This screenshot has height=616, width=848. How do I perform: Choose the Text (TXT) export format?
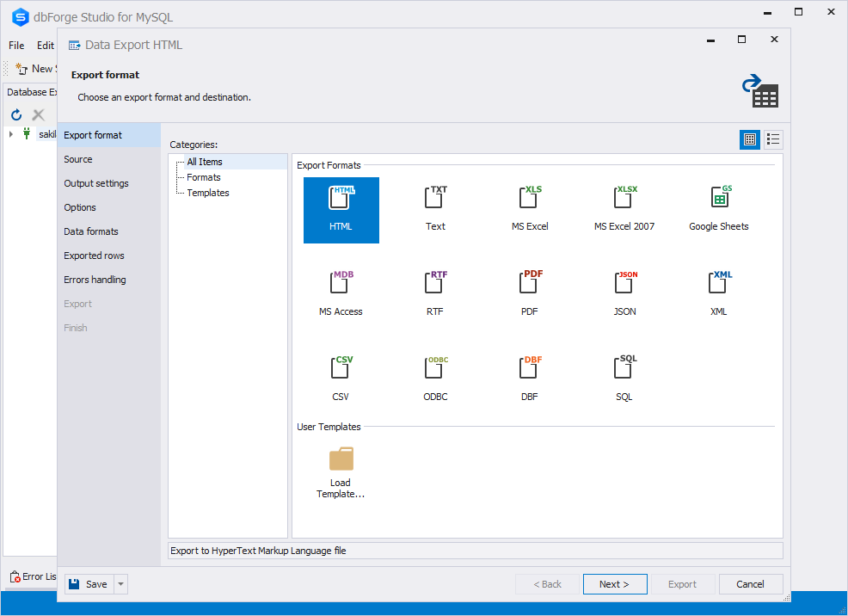point(435,210)
